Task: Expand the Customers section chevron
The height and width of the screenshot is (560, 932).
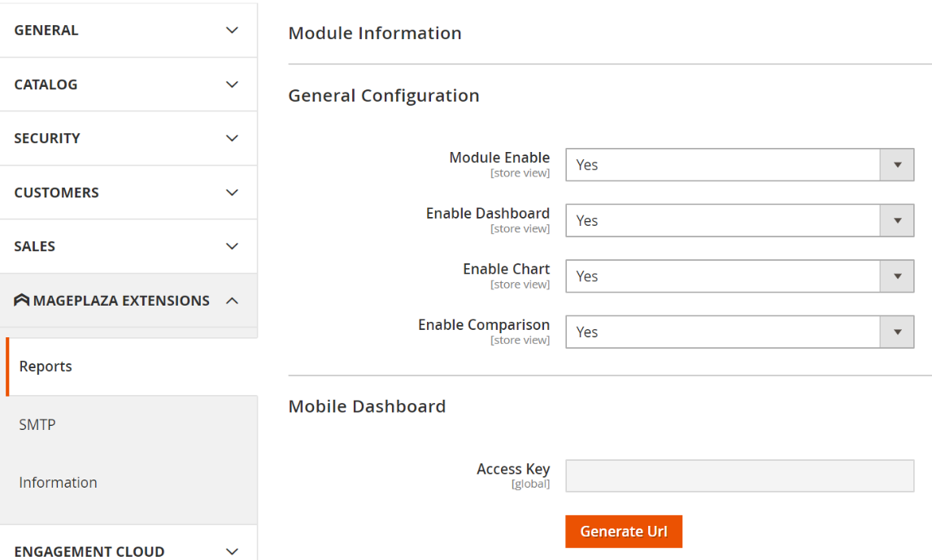Action: point(232,193)
